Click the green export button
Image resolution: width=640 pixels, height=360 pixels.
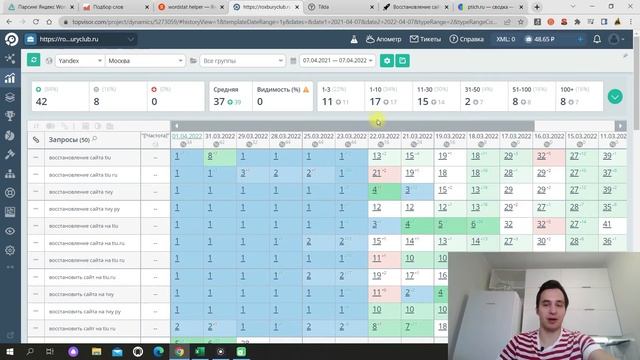[x=402, y=61]
